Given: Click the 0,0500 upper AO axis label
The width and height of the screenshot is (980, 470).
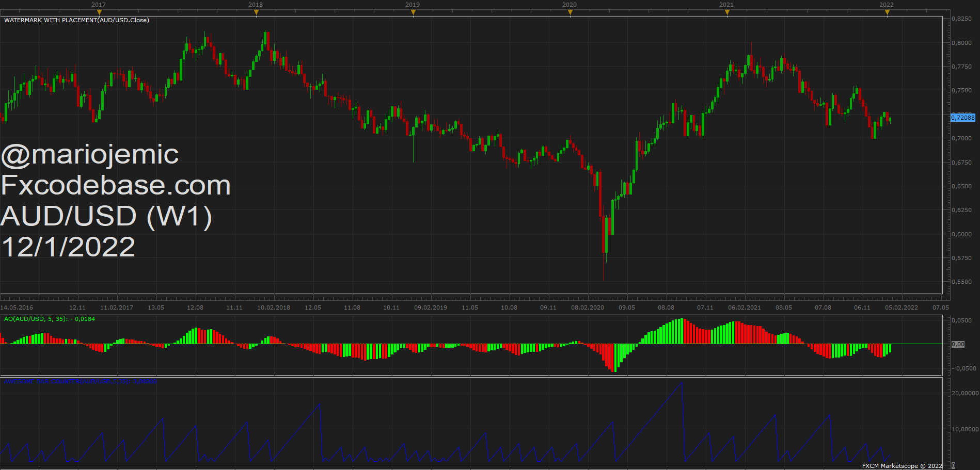Looking at the screenshot, I should 961,320.
